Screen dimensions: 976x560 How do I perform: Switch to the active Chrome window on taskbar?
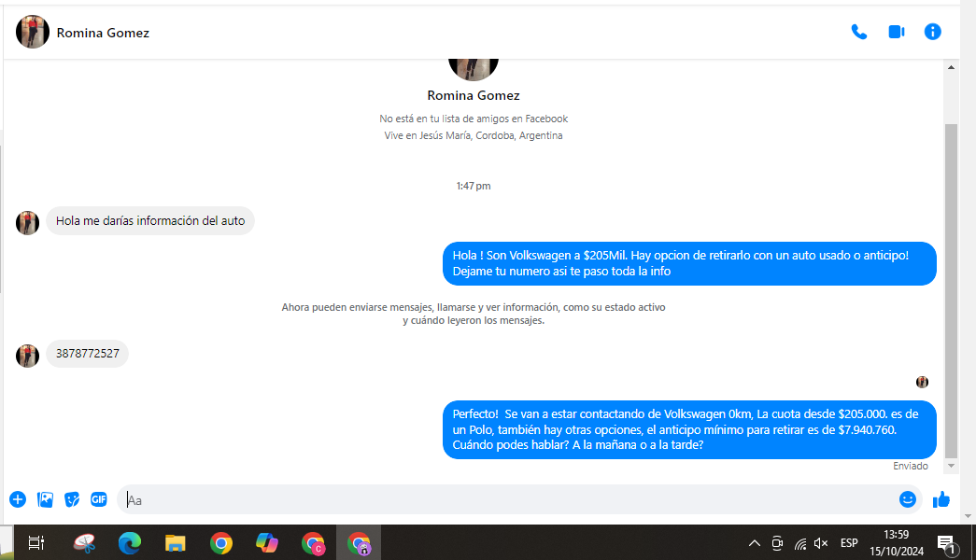(359, 543)
